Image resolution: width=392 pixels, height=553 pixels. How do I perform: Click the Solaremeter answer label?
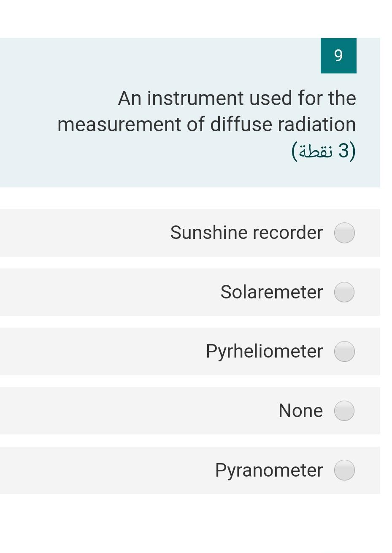pos(271,292)
